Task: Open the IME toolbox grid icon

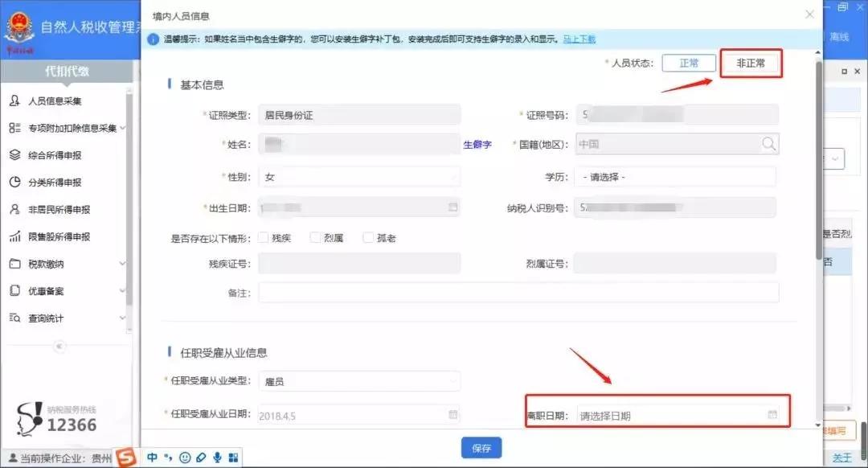Action: coord(234,458)
